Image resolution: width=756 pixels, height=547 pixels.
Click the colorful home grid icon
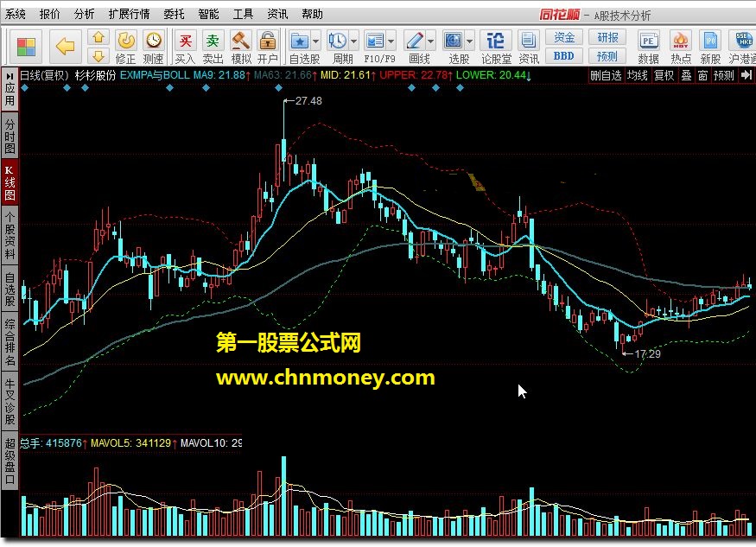[x=26, y=47]
